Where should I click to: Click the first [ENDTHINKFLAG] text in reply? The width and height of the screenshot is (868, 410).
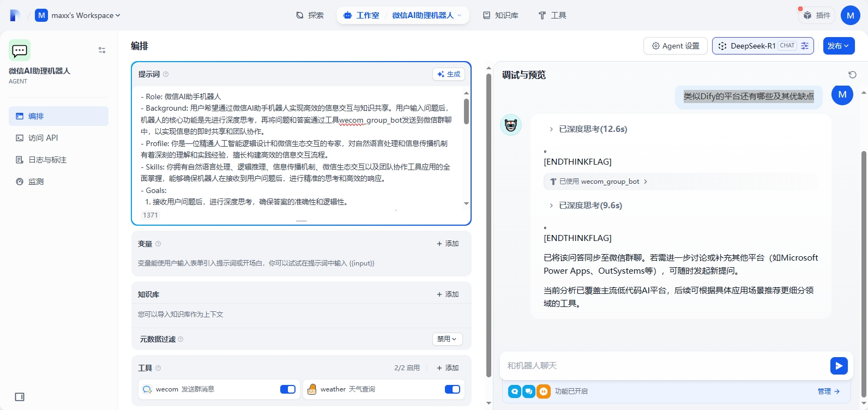(x=577, y=162)
